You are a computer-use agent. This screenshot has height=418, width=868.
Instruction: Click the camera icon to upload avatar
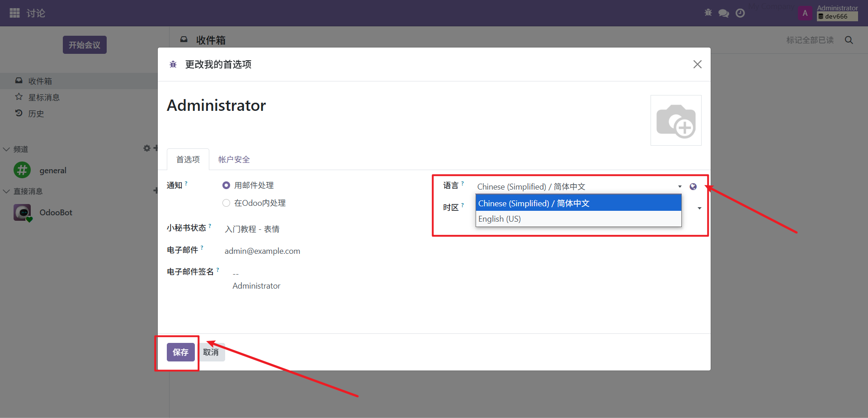point(676,120)
